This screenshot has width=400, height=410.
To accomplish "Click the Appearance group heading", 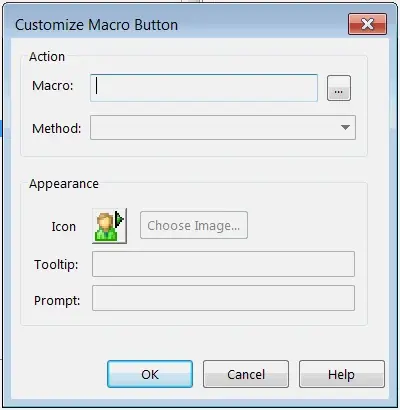I will tap(64, 184).
